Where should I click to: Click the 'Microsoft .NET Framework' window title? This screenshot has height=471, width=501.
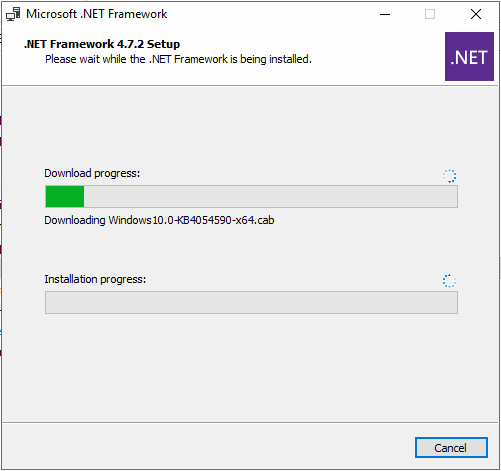click(x=97, y=14)
